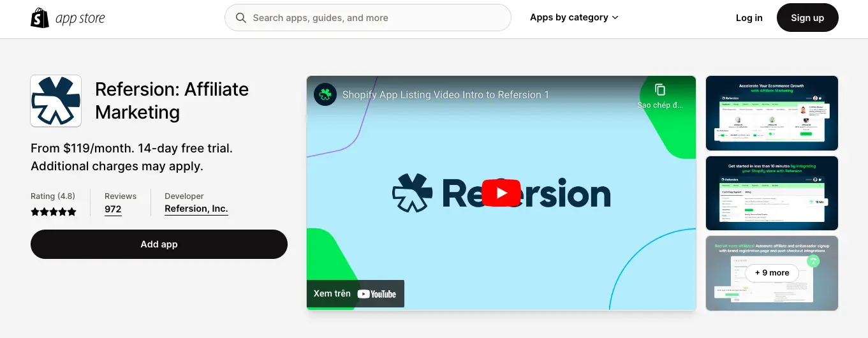Click the Add app button

pos(159,244)
